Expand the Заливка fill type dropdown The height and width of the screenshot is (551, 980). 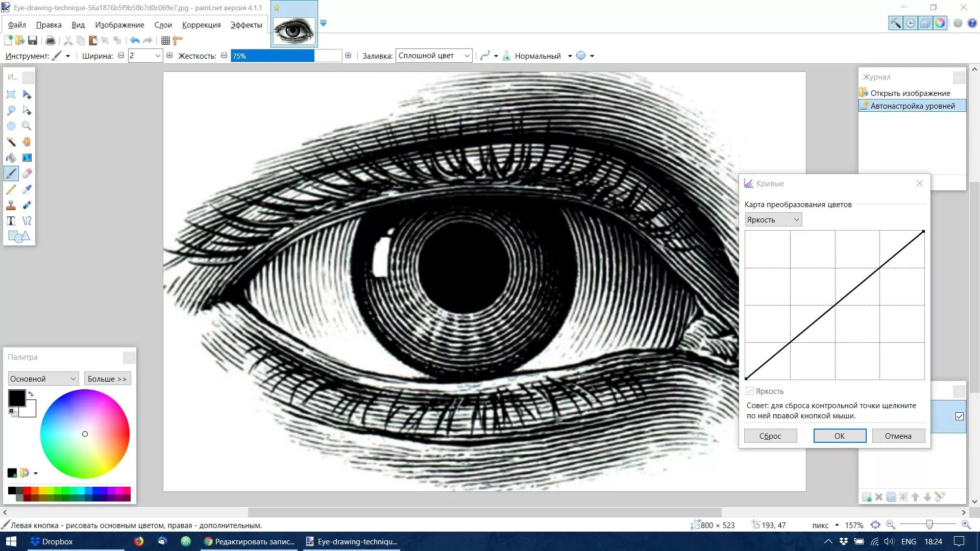tap(434, 56)
